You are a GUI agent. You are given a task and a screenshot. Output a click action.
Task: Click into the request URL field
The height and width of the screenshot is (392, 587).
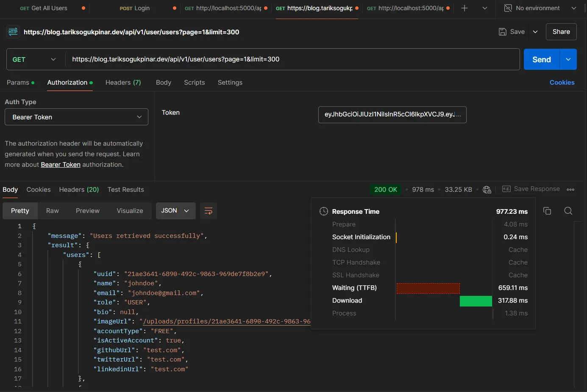click(292, 60)
